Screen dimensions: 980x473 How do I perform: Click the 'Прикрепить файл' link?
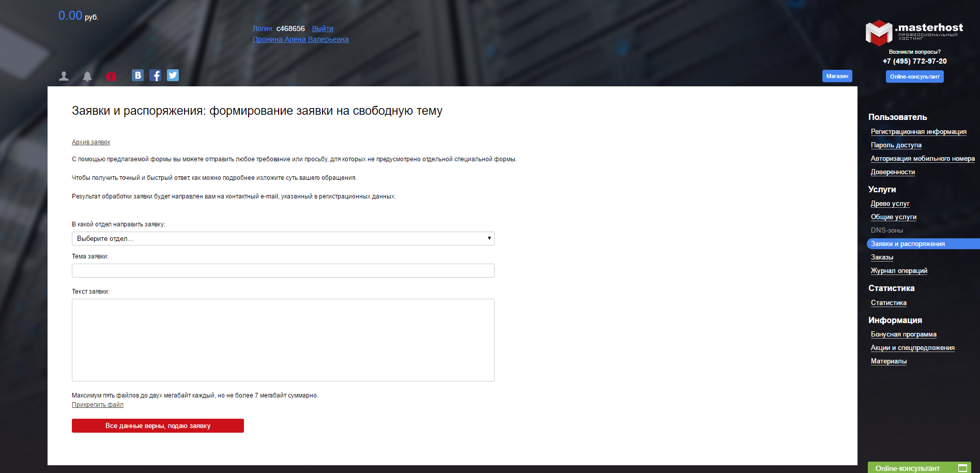point(98,405)
